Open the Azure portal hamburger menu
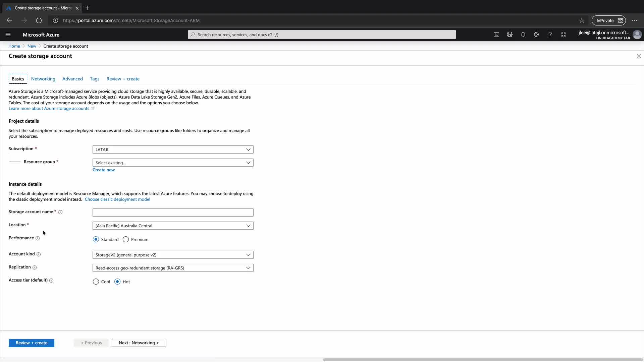Viewport: 644px width, 362px height. tap(8, 35)
